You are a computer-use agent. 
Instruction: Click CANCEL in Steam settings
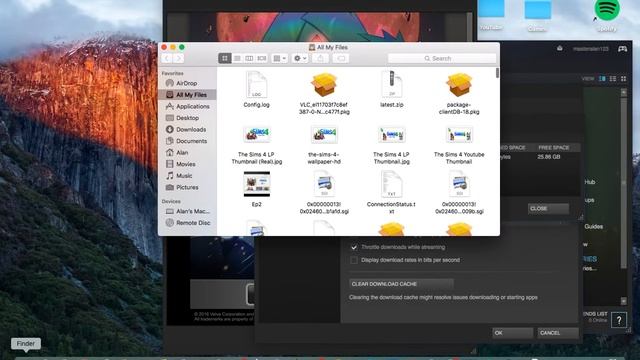point(558,333)
